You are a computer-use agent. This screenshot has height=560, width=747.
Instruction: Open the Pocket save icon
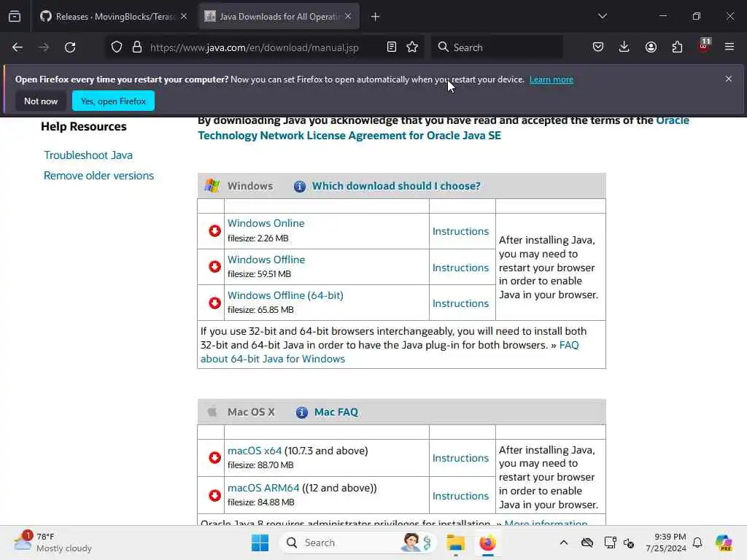point(598,47)
